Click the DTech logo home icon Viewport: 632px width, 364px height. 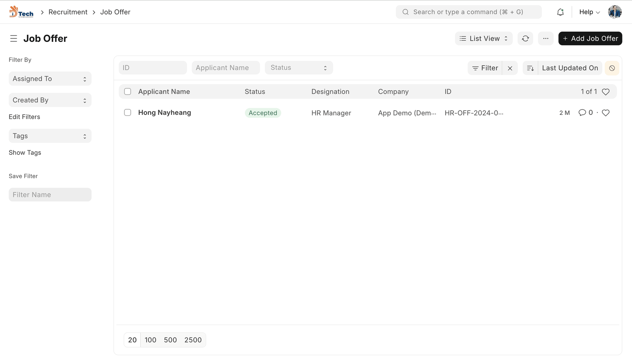click(21, 12)
